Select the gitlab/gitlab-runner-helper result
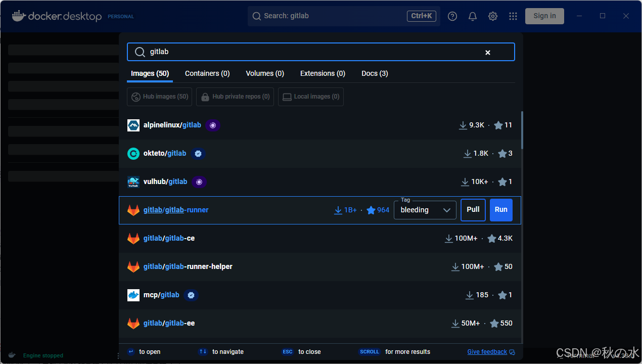642x364 pixels. click(319, 266)
